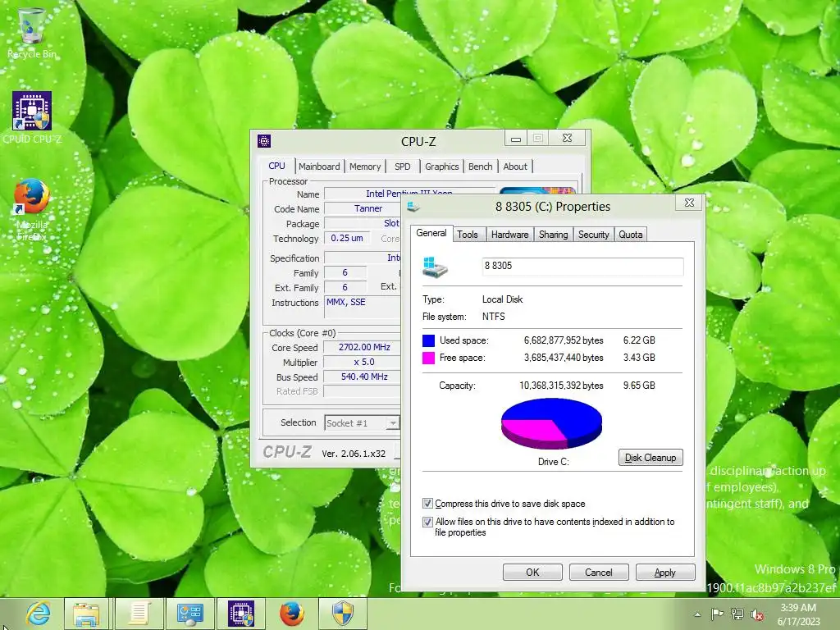Viewport: 840px width, 630px height.
Task: Click the 10,368,315,392 bytes capacity value
Action: tap(561, 386)
